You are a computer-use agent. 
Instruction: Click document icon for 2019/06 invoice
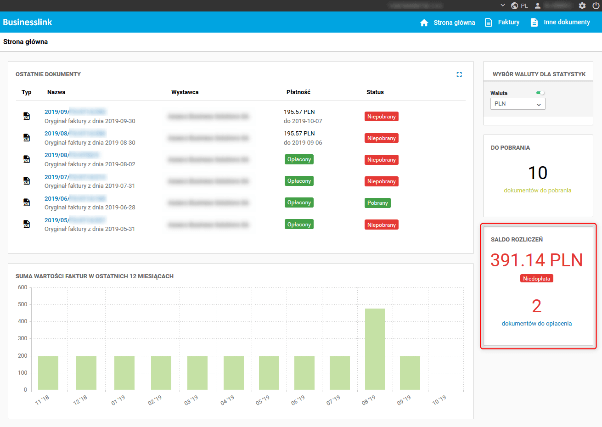click(x=26, y=202)
